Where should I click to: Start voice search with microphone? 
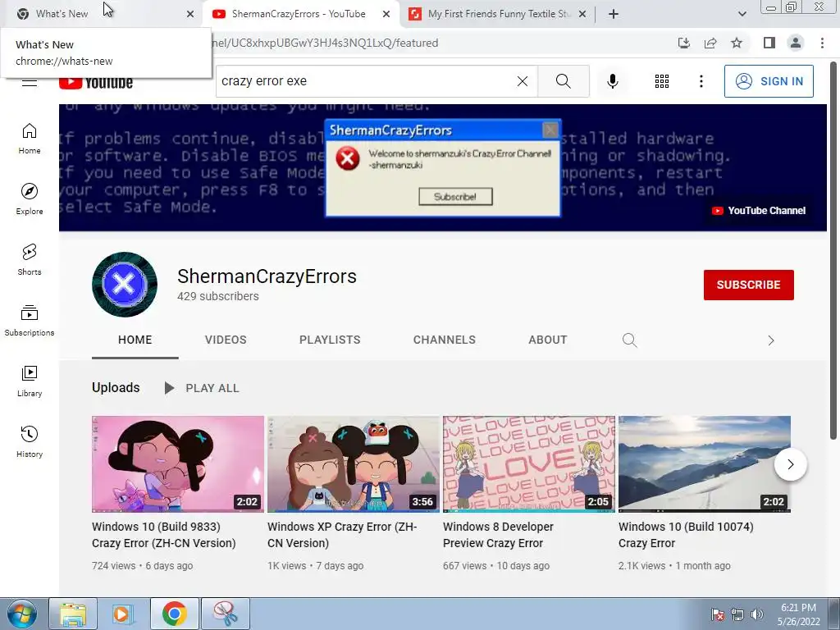point(612,81)
